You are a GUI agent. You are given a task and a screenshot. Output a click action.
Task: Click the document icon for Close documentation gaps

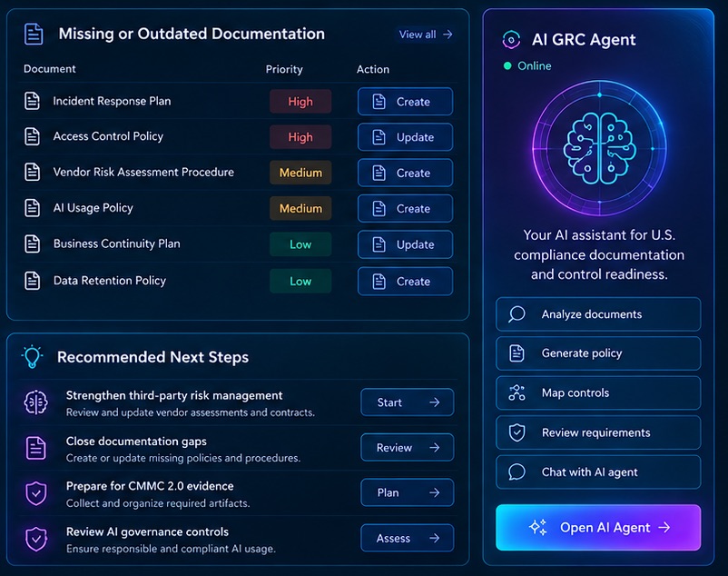coord(35,448)
